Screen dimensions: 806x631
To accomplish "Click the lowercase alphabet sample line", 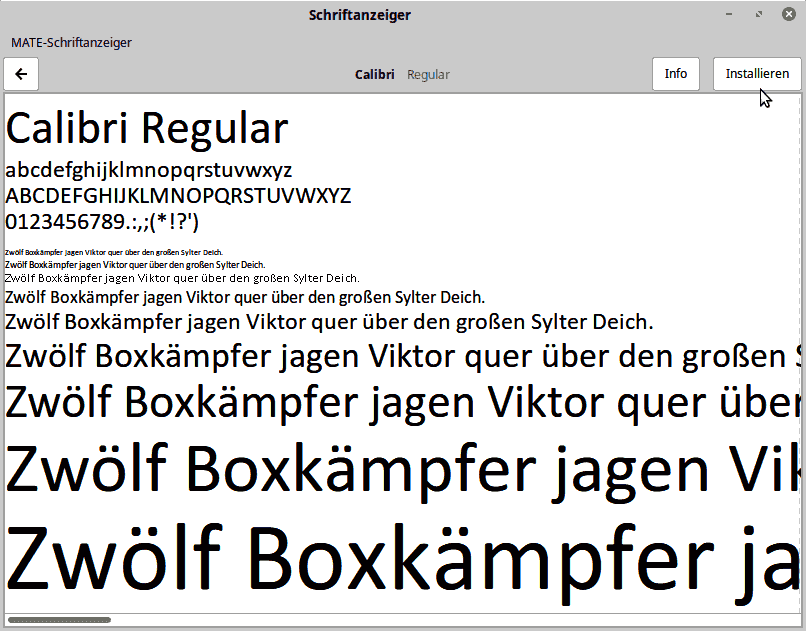I will point(149,170).
